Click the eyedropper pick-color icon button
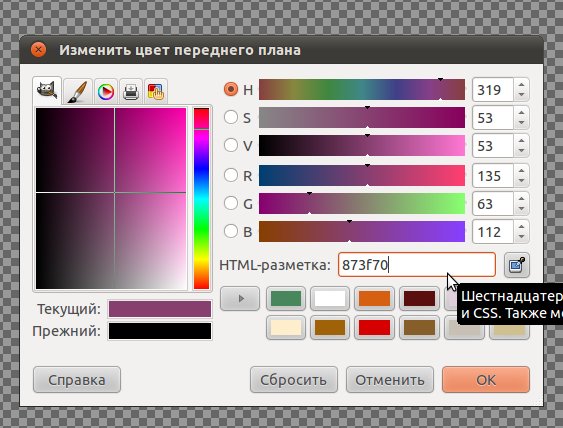563x428 pixels. 517,265
